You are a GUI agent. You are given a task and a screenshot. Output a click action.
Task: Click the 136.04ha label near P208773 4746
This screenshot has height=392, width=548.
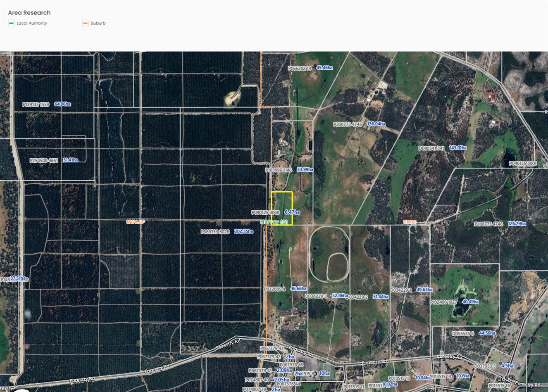376,124
